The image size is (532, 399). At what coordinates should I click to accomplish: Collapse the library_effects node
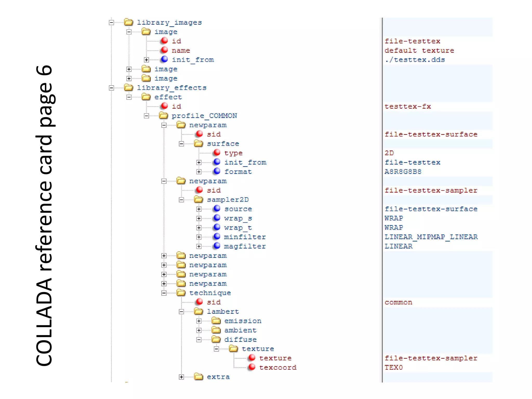pyautogui.click(x=111, y=88)
